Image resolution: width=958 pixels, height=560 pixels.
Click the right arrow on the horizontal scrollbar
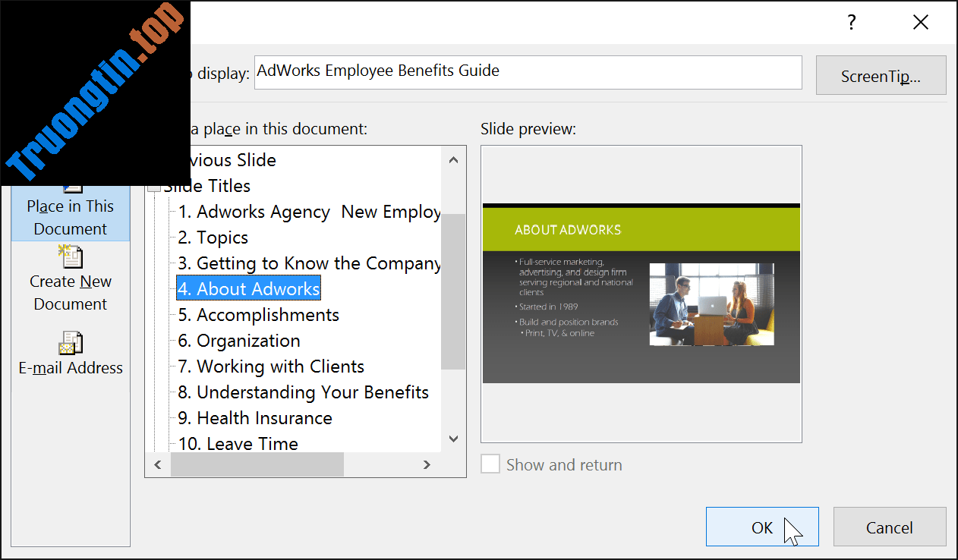point(427,464)
